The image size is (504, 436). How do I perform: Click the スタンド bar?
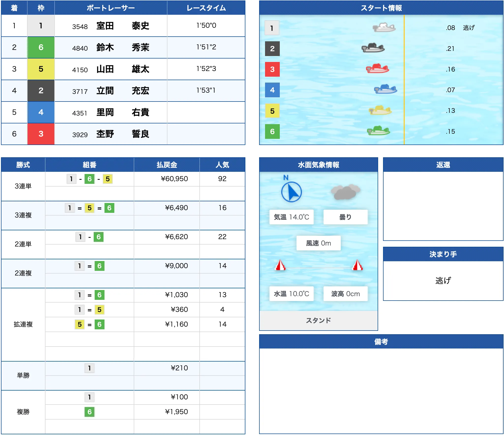(x=318, y=320)
